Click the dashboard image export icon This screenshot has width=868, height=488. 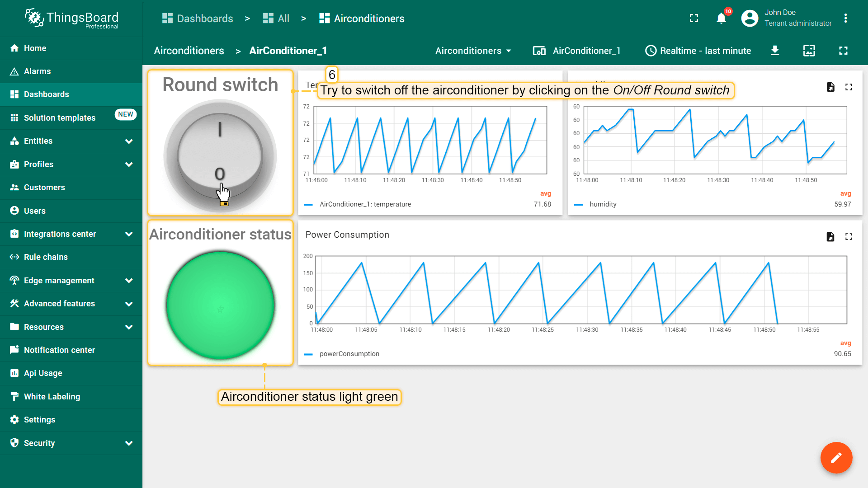point(809,51)
